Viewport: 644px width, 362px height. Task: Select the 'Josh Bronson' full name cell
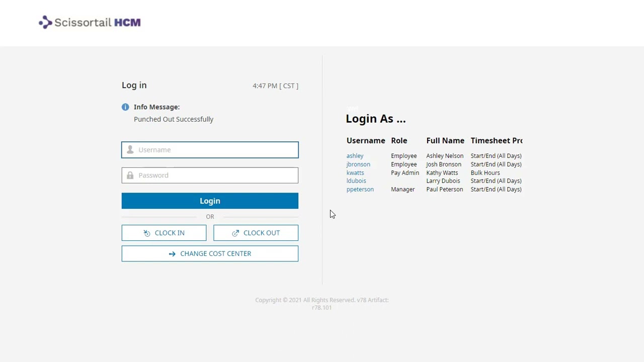pyautogui.click(x=444, y=164)
